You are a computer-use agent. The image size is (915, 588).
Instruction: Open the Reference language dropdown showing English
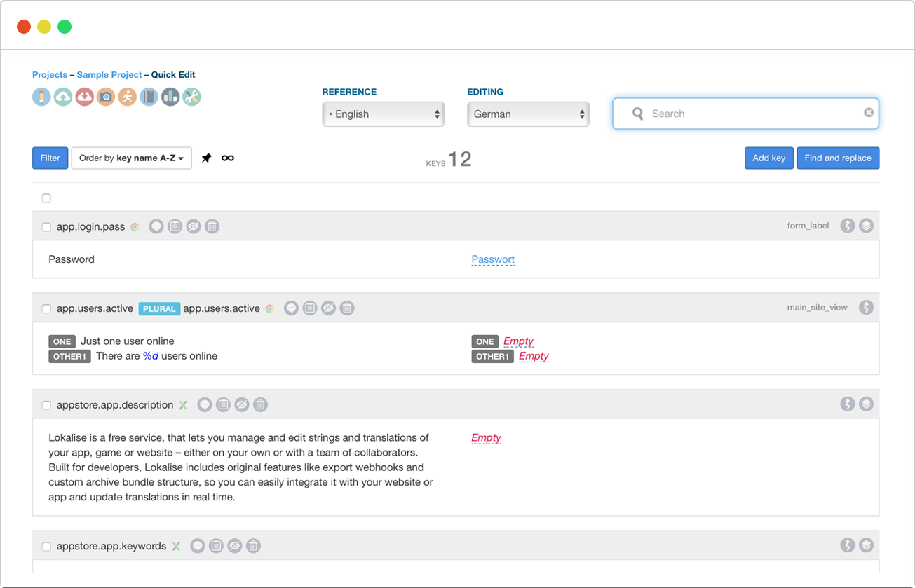click(x=384, y=114)
